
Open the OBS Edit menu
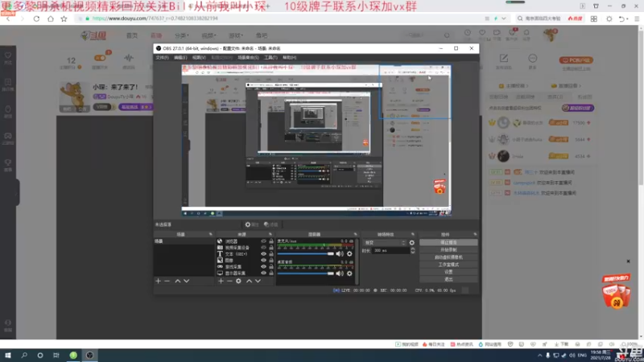180,57
